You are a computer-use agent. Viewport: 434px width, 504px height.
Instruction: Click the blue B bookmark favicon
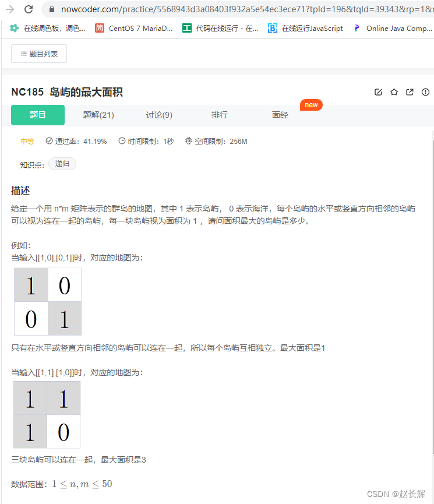272,29
